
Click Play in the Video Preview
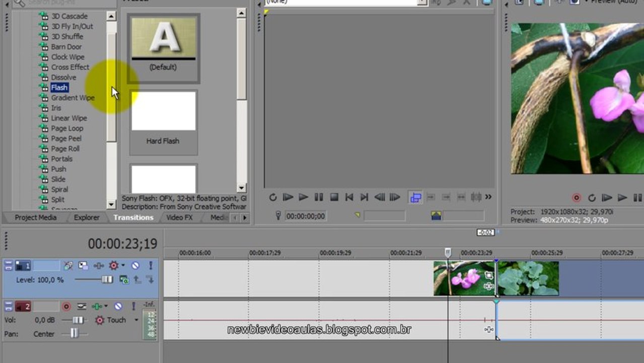(623, 198)
